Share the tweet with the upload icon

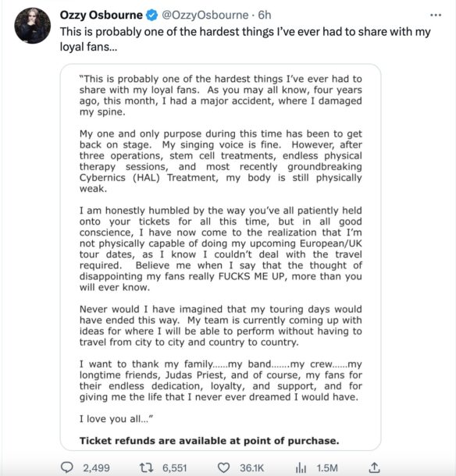click(375, 467)
